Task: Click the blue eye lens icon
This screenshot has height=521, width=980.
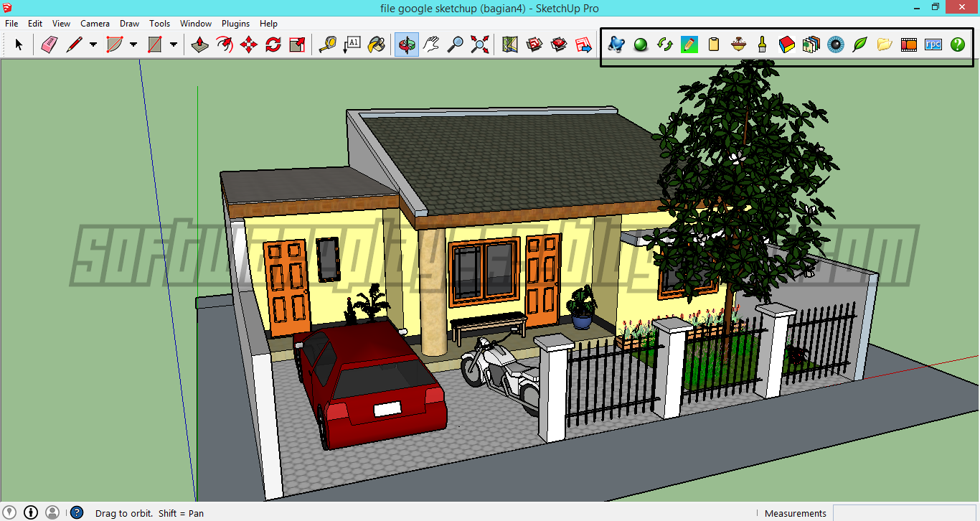Action: coord(836,44)
